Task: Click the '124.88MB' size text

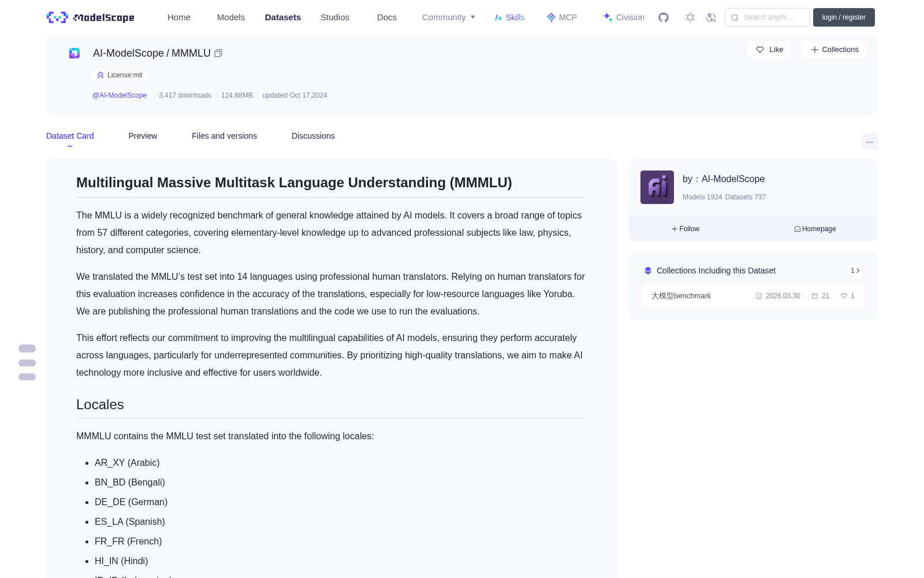Action: [237, 95]
